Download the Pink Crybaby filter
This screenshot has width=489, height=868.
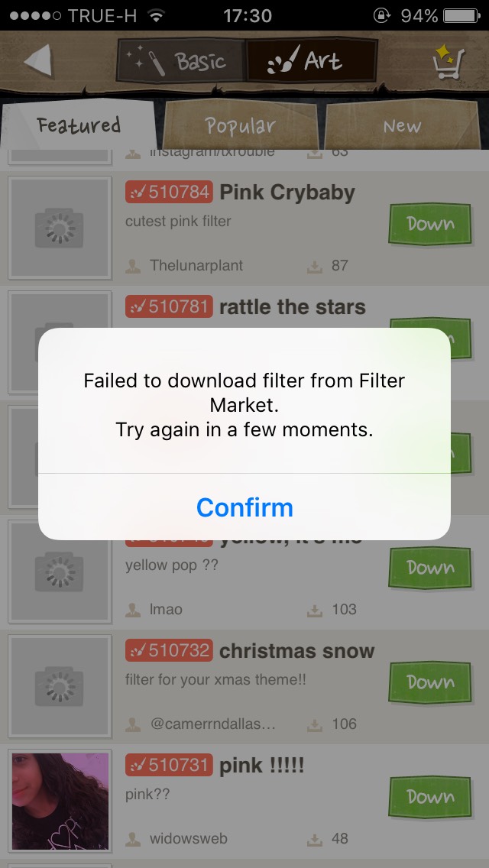(429, 224)
